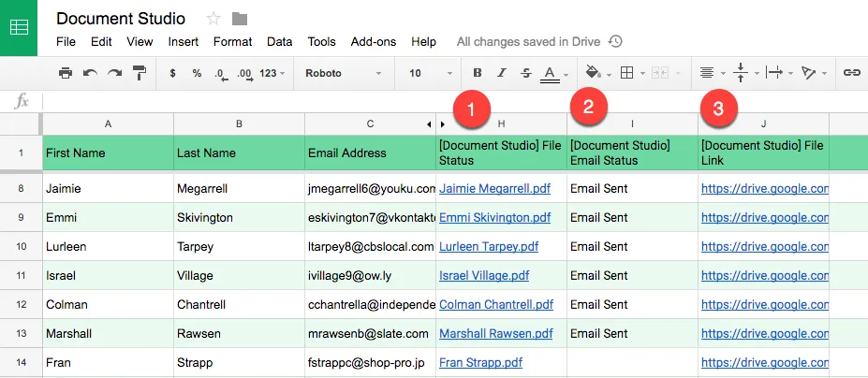Select the Paint format roller
This screenshot has width=868, height=378.
140,73
